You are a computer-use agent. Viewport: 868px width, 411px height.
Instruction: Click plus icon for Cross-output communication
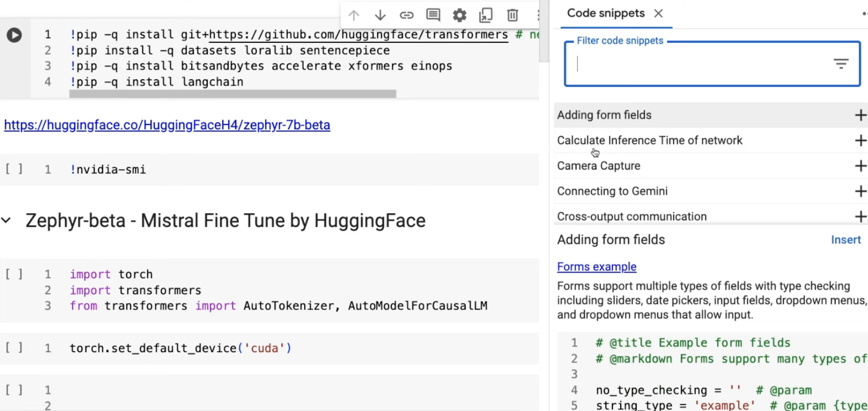[x=860, y=216]
